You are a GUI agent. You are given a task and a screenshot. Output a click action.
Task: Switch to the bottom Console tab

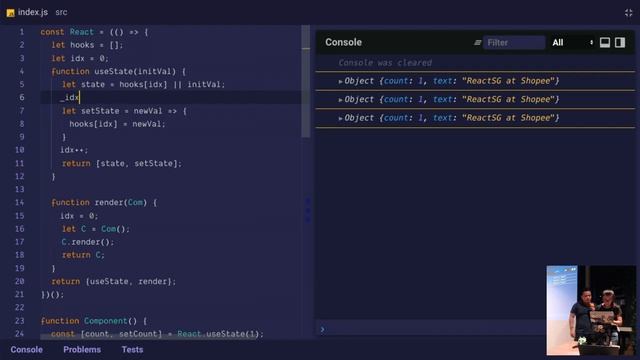click(x=27, y=350)
